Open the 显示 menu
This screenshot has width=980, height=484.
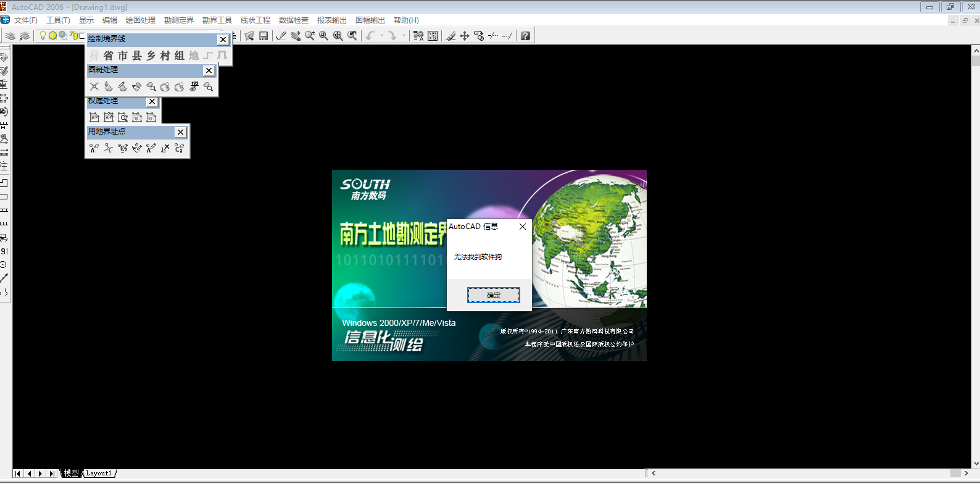point(86,20)
